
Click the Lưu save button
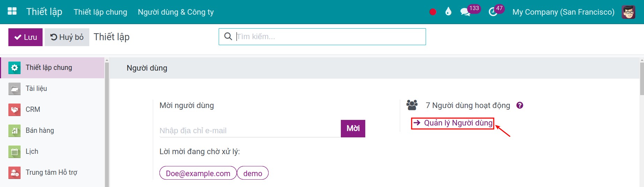click(x=25, y=37)
